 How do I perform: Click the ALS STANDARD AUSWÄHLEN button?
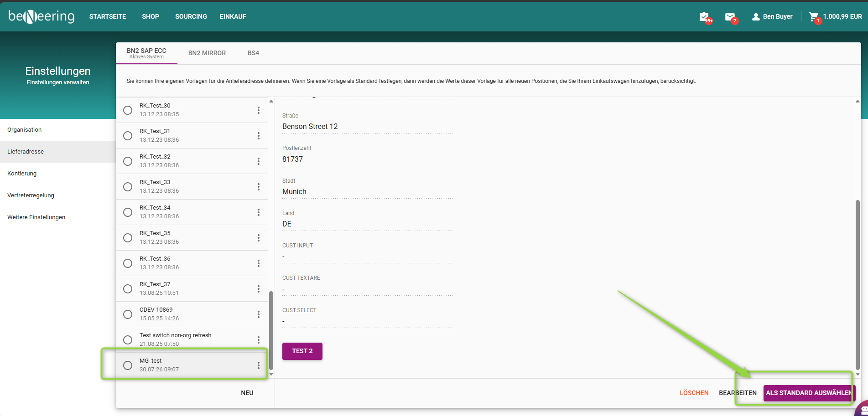click(809, 393)
